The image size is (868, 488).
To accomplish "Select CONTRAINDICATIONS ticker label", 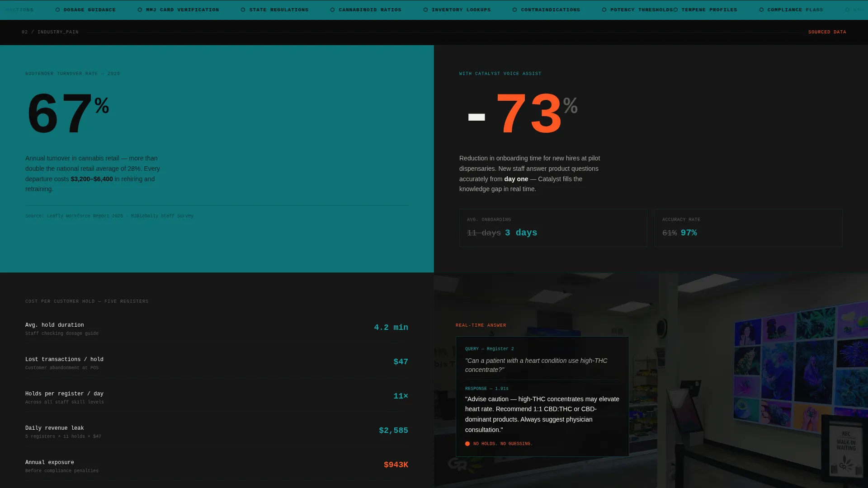I will (550, 9).
